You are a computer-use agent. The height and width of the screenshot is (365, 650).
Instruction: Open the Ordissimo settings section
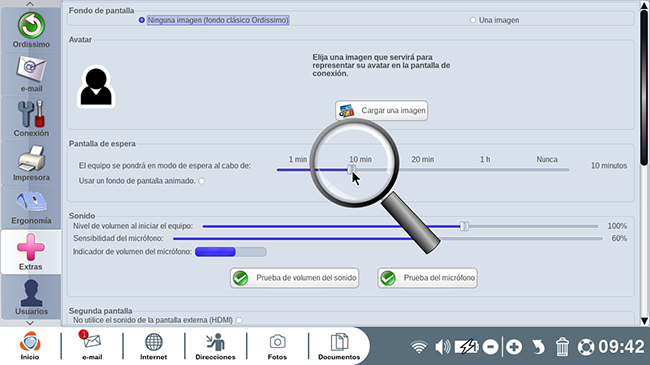[31, 30]
